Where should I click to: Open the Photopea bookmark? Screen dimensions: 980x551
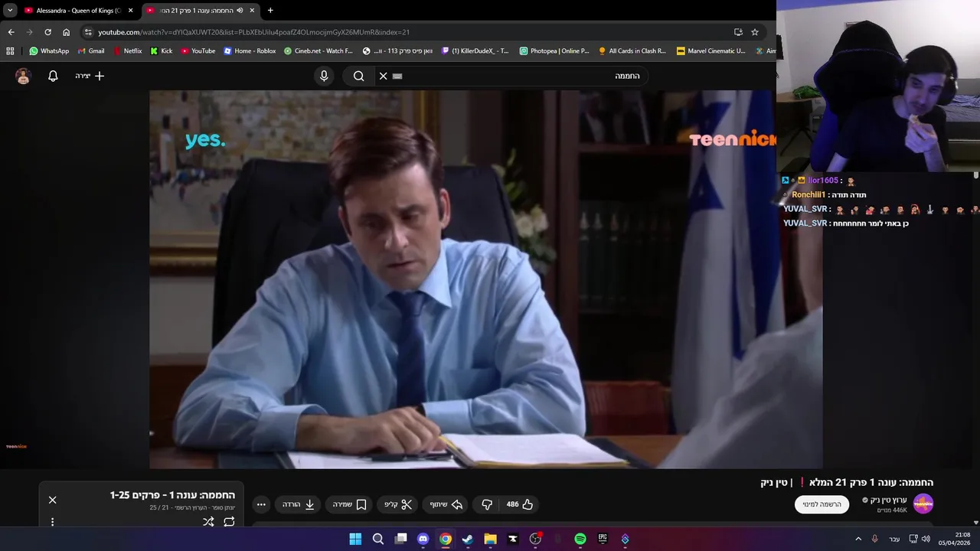[x=554, y=51]
